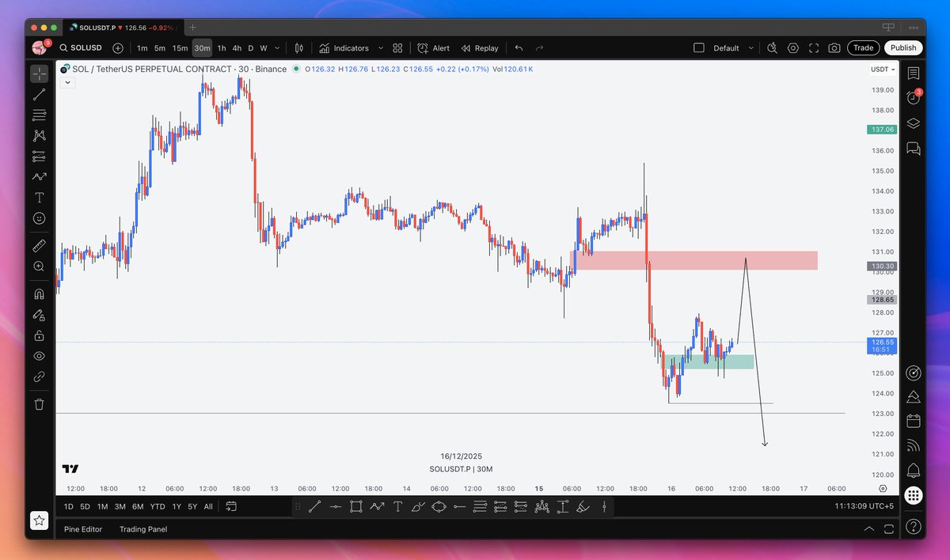This screenshot has width=950, height=560.
Task: Open the Fibonacci retracement tools
Action: (40, 115)
